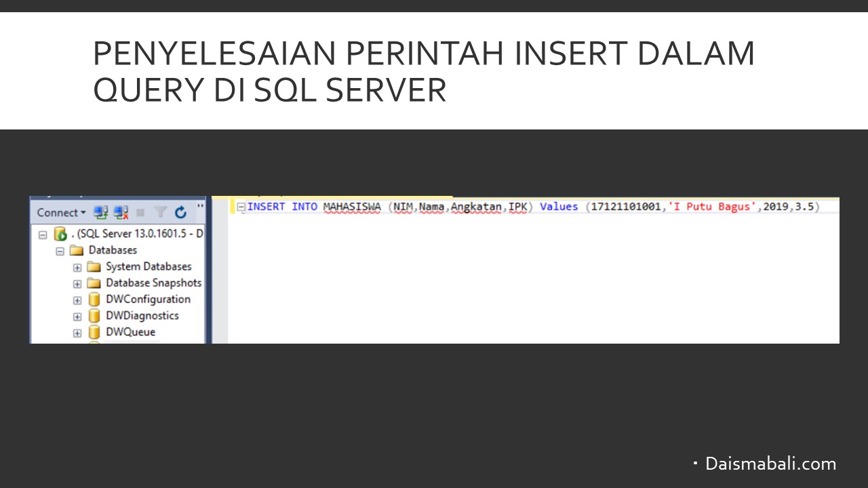The height and width of the screenshot is (488, 868).
Task: Expand the System Databases folder
Action: click(x=77, y=267)
